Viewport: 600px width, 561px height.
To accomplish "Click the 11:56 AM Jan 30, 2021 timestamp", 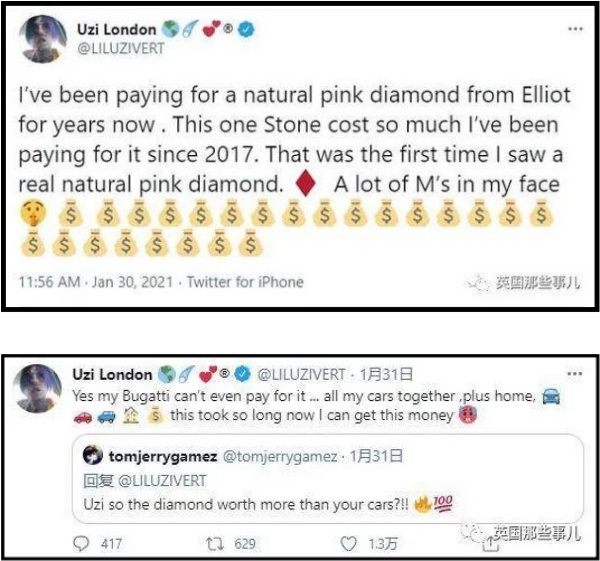I will tap(96, 282).
